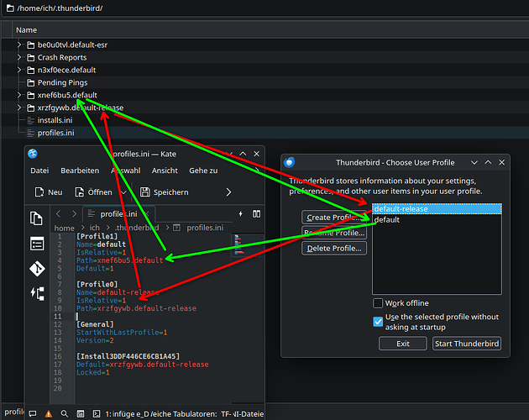Open the Thunderbird dialog window menu chevron

pyautogui.click(x=474, y=162)
